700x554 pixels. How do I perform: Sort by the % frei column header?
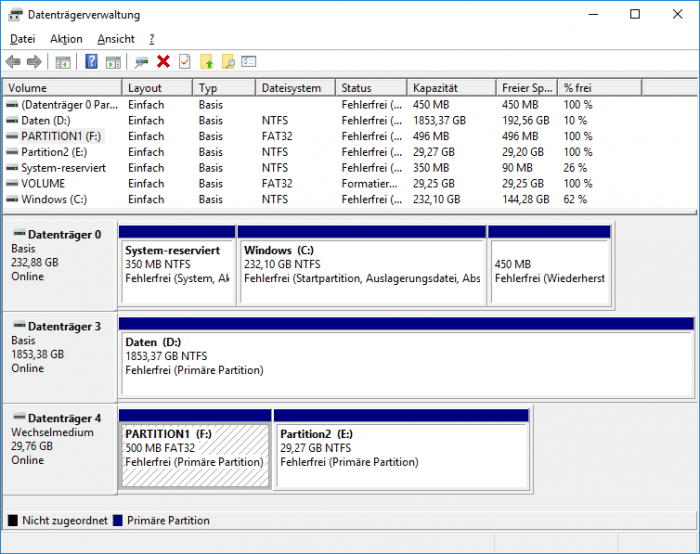coord(600,88)
